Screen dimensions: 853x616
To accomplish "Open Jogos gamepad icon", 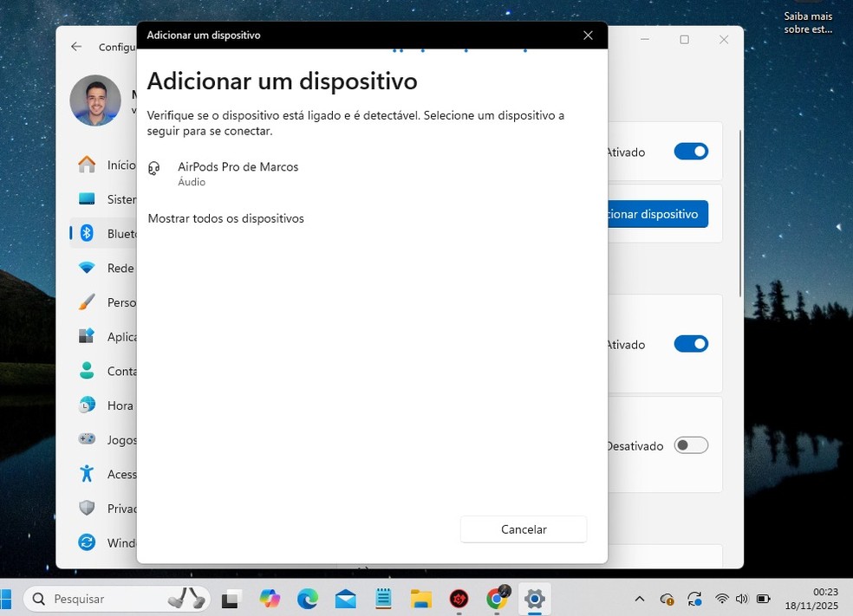I will coord(87,438).
